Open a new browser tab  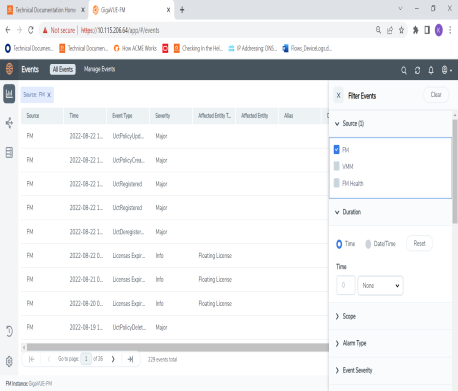coord(182,10)
